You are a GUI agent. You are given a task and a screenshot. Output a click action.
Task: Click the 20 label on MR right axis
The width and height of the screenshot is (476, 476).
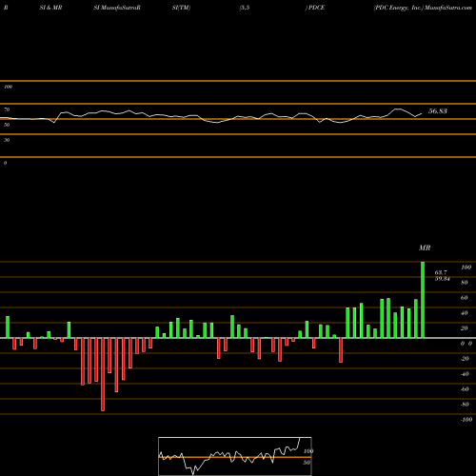(x=465, y=328)
